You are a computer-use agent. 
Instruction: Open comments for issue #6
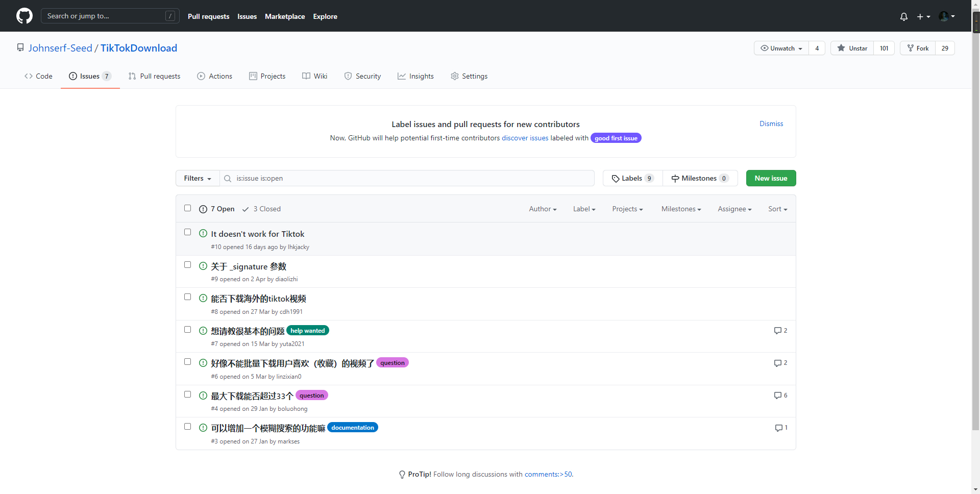780,363
